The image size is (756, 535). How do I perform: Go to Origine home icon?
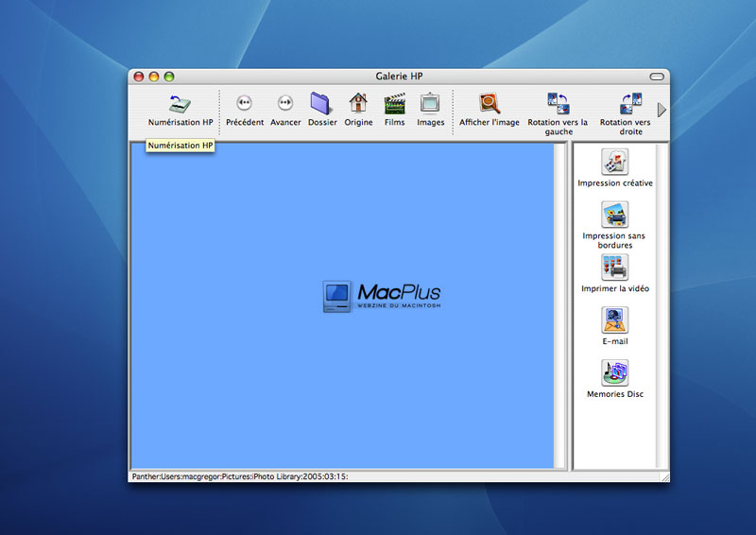(x=358, y=111)
